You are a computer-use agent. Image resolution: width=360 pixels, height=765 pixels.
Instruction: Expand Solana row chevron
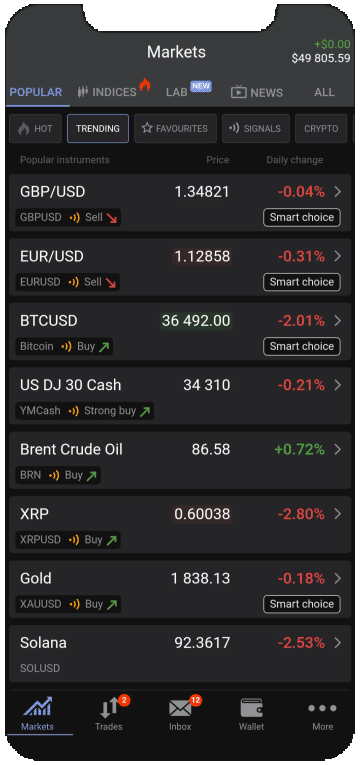pos(338,643)
